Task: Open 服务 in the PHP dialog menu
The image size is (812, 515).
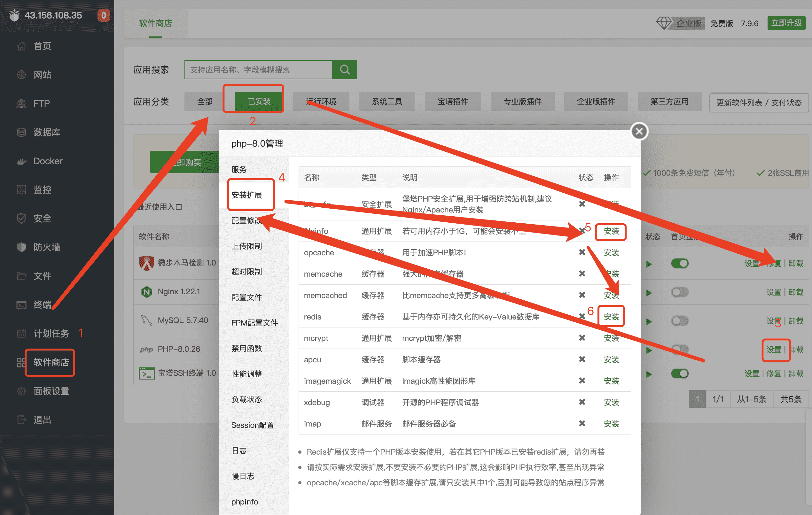Action: [254, 169]
